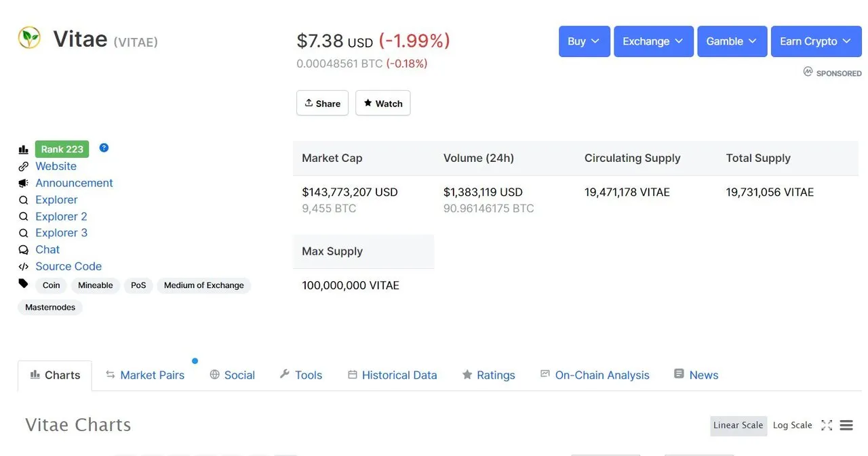
Task: Open the Gamble dropdown
Action: point(732,41)
